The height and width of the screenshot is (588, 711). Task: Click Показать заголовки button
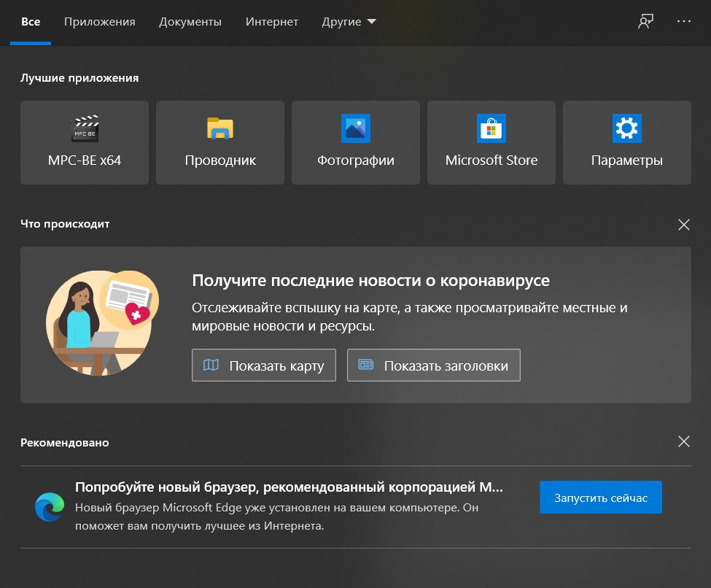433,365
